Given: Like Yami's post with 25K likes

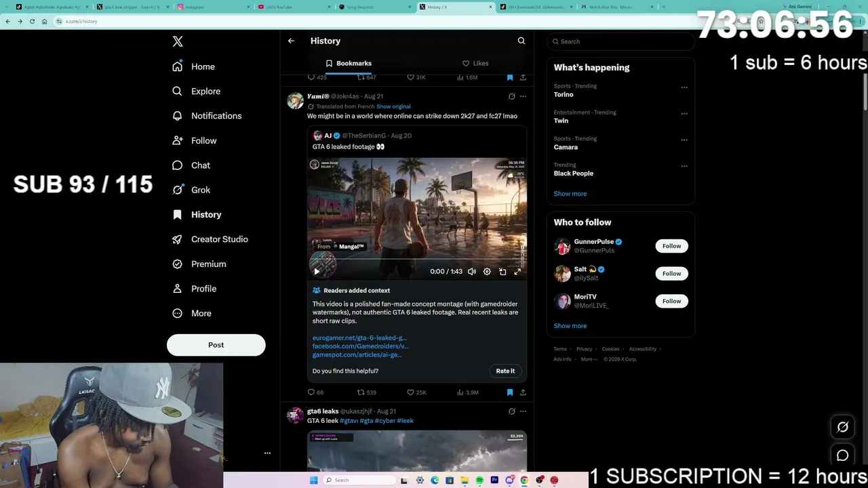Looking at the screenshot, I should [416, 392].
